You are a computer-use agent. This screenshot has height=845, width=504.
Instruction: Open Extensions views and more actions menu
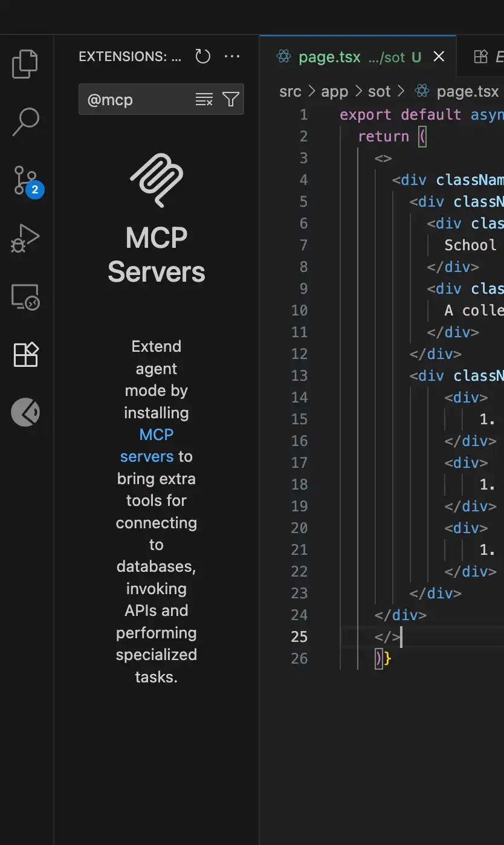click(x=232, y=57)
